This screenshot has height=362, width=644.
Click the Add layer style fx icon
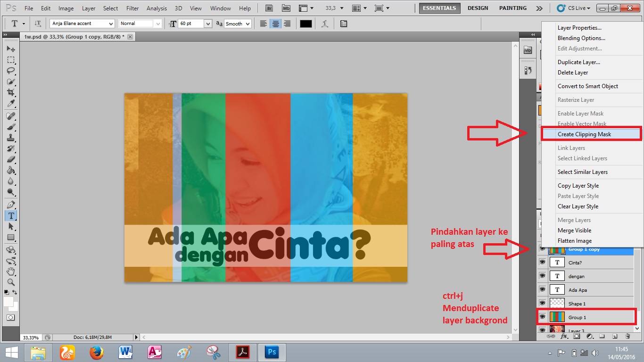[x=564, y=336]
